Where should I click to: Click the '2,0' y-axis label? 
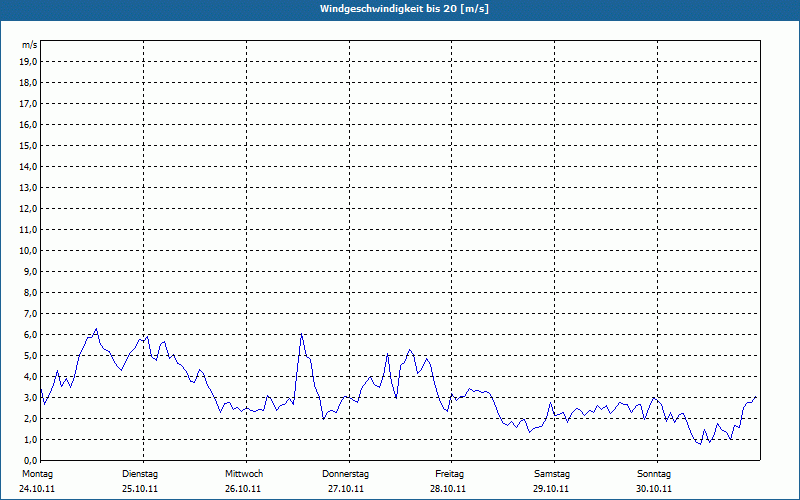pos(30,418)
